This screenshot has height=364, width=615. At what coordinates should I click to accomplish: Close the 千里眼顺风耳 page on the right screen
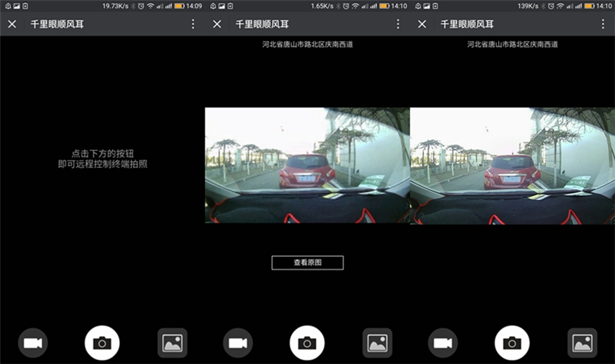coord(422,24)
